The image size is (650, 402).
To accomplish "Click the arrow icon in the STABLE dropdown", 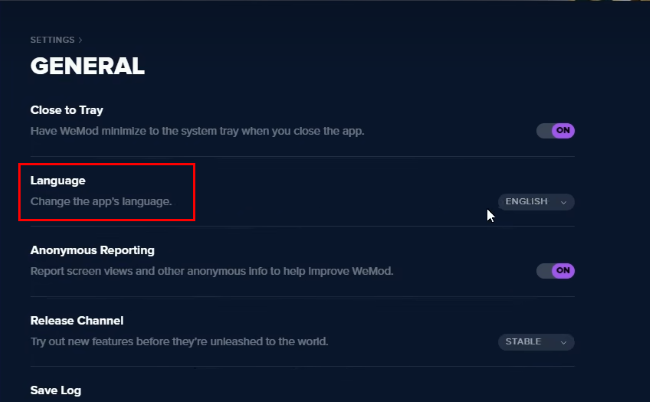I will coord(564,342).
